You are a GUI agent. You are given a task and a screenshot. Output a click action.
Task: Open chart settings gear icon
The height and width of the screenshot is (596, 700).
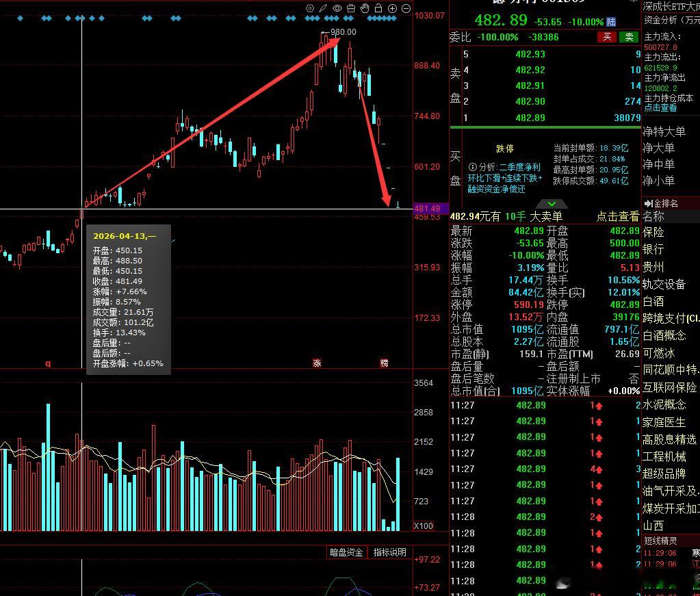[310, 8]
